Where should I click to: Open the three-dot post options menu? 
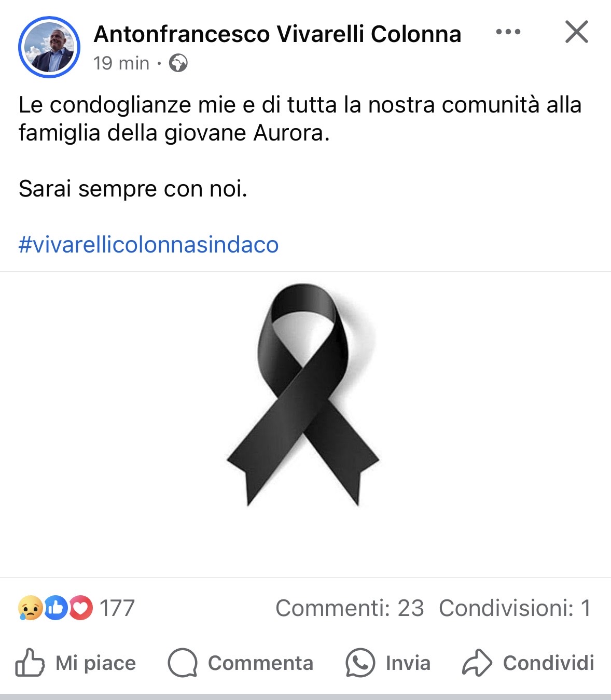508,32
